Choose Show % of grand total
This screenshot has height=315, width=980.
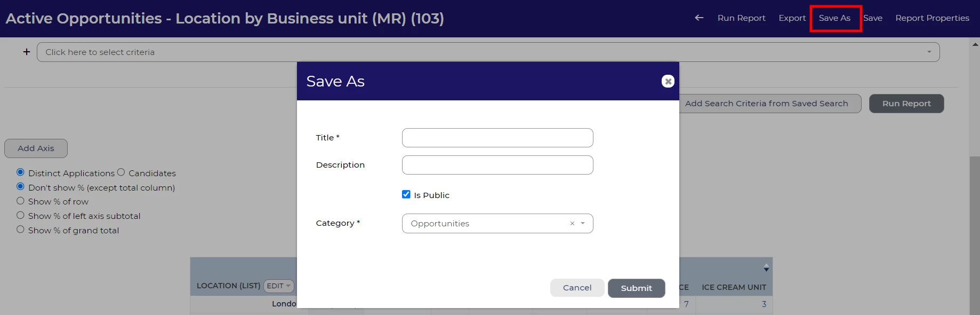coord(20,230)
